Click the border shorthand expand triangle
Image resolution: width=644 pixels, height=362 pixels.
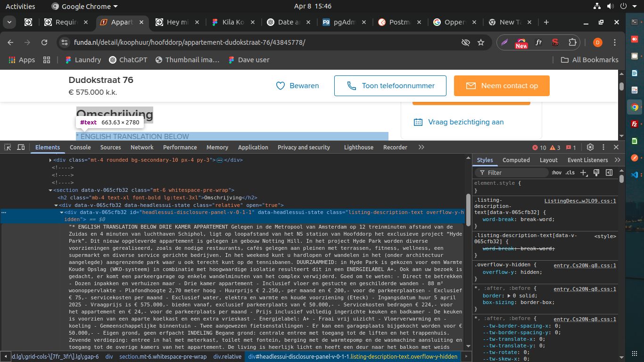coord(510,296)
